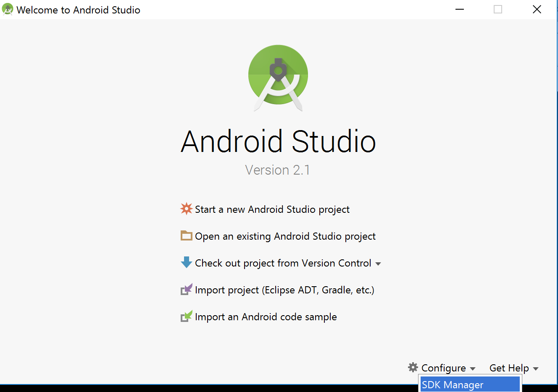Viewport: 558px width, 392px height.
Task: Click the Android Studio logo image
Action: click(x=278, y=78)
